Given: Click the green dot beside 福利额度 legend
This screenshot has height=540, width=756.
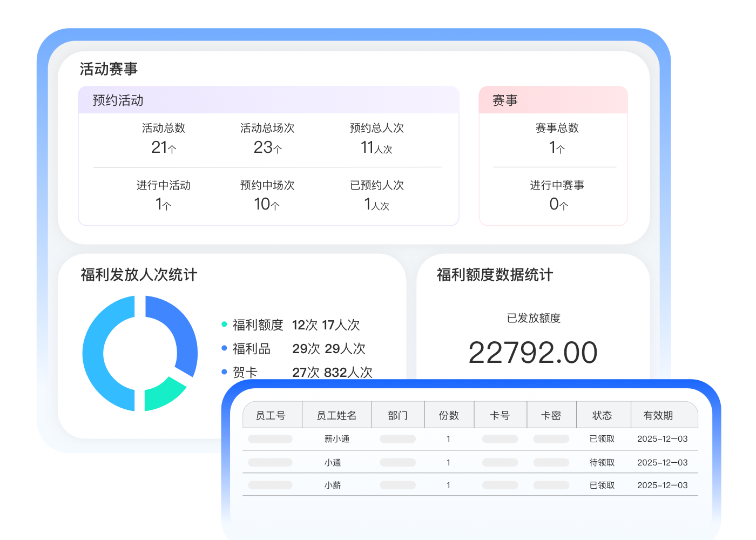Looking at the screenshot, I should pyautogui.click(x=224, y=325).
